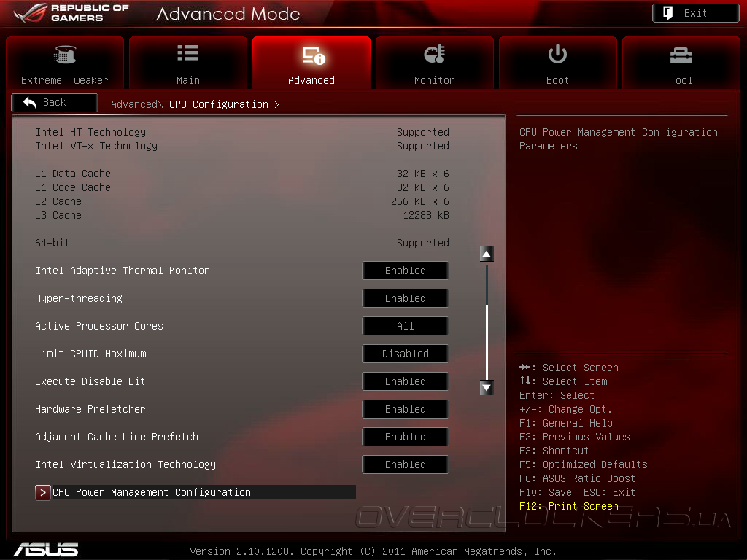Go back using the Back button
747x560 pixels.
[x=55, y=102]
